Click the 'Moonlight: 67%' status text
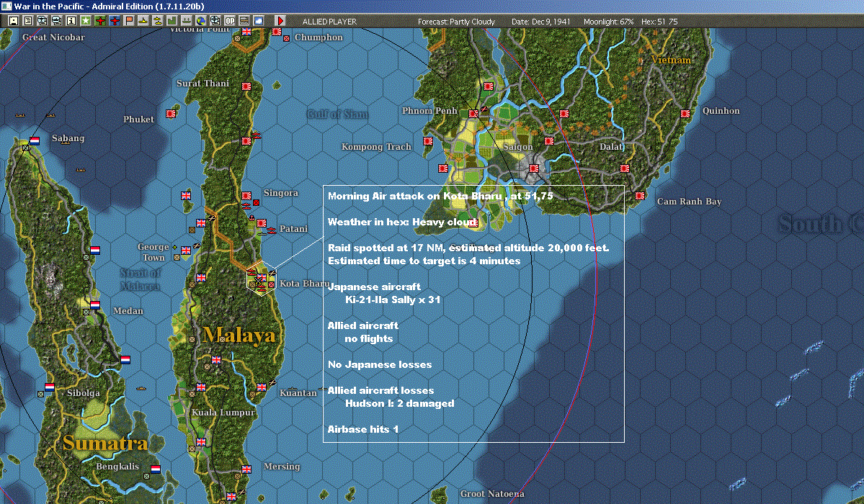The image size is (864, 504). click(608, 22)
